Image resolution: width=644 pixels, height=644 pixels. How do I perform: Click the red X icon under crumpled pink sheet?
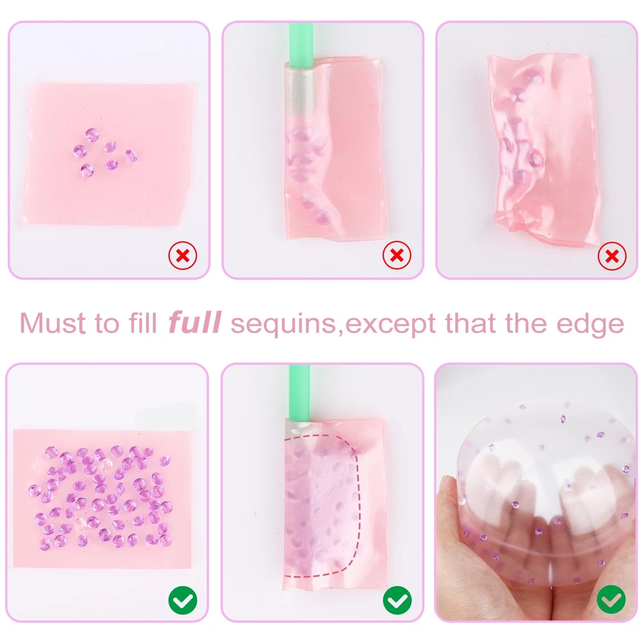tap(612, 256)
